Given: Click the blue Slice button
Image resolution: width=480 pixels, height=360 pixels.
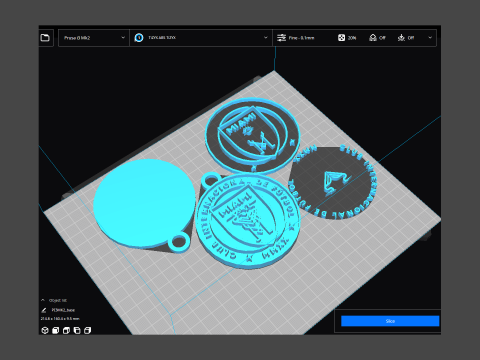Looking at the screenshot, I should coord(390,321).
